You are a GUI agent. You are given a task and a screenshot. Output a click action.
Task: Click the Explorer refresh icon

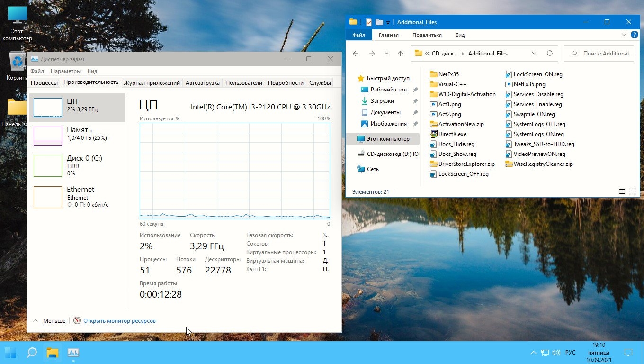coord(549,54)
